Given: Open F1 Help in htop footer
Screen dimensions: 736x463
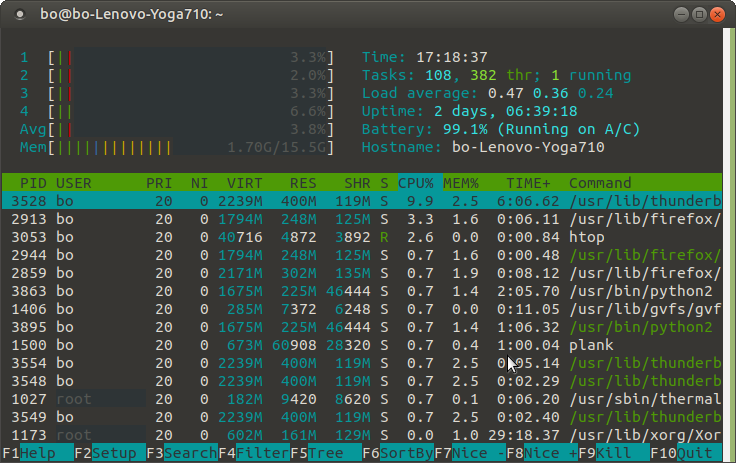Looking at the screenshot, I should coord(38,453).
